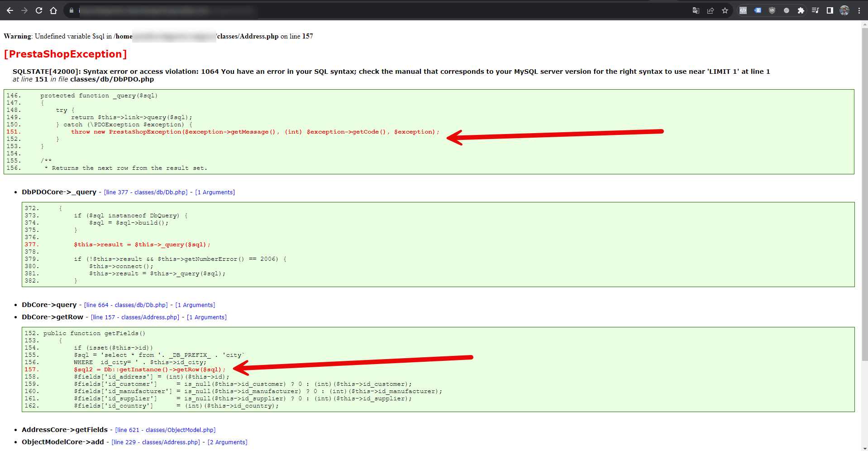The height and width of the screenshot is (451, 868).
Task: Open Chrome's three-dot menu
Action: [x=859, y=10]
